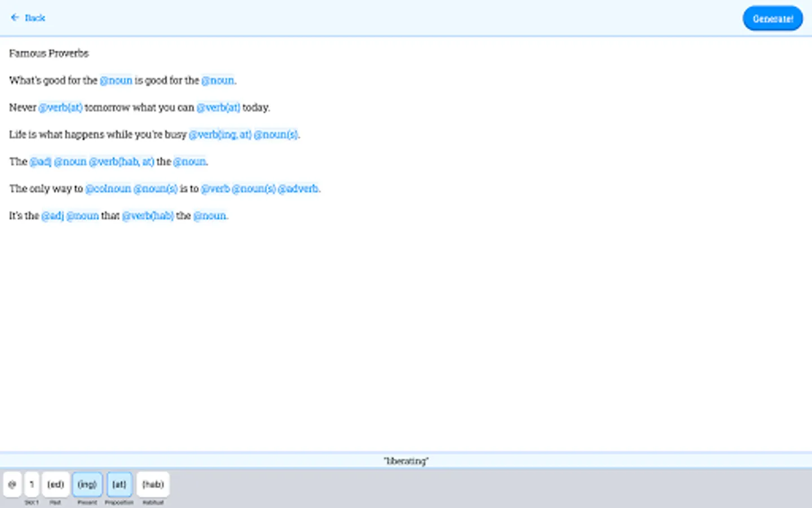Viewport: 812px width, 508px height.
Task: Insert an @ symbol from the keyboard bar
Action: click(x=12, y=484)
